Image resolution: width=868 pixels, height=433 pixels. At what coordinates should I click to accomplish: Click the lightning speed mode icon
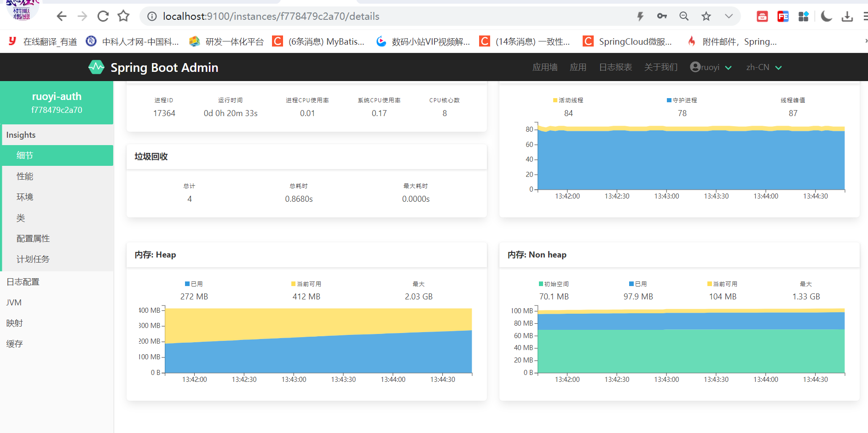pyautogui.click(x=640, y=17)
